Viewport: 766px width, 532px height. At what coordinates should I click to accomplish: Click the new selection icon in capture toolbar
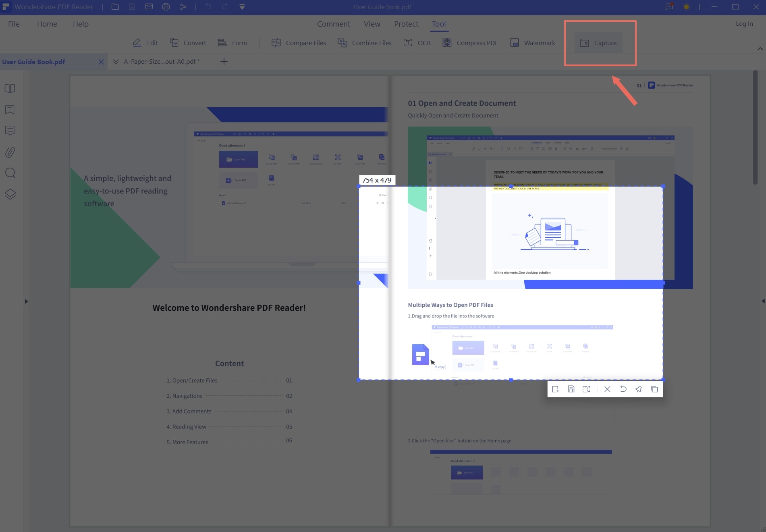tap(555, 389)
